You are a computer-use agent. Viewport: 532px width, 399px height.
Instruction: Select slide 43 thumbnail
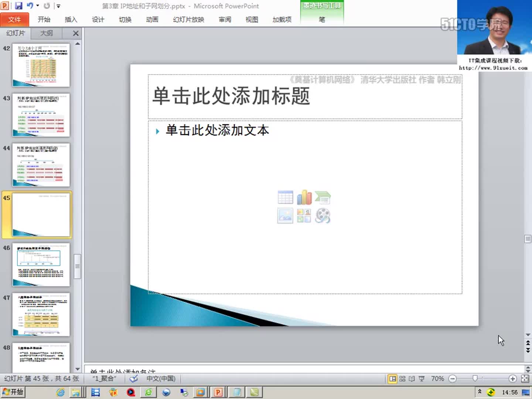(x=41, y=115)
